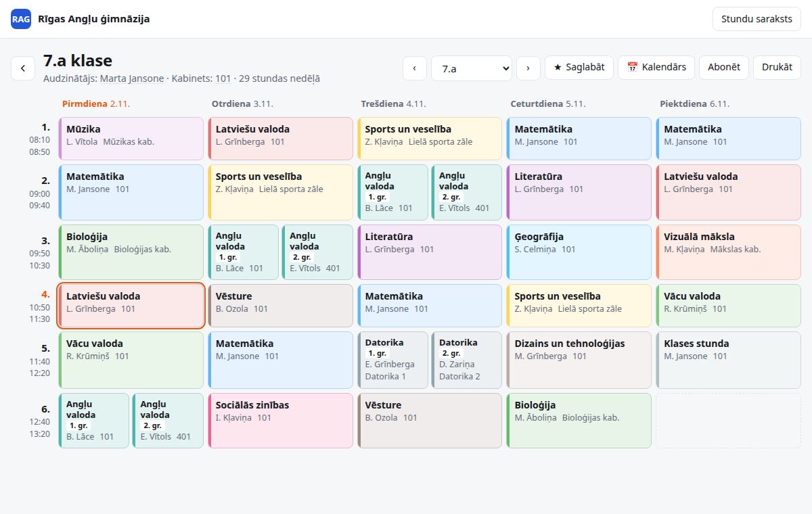Viewport: 812px width, 514px height.
Task: Click the Pirmdiena 2.11. day header
Action: click(x=96, y=104)
